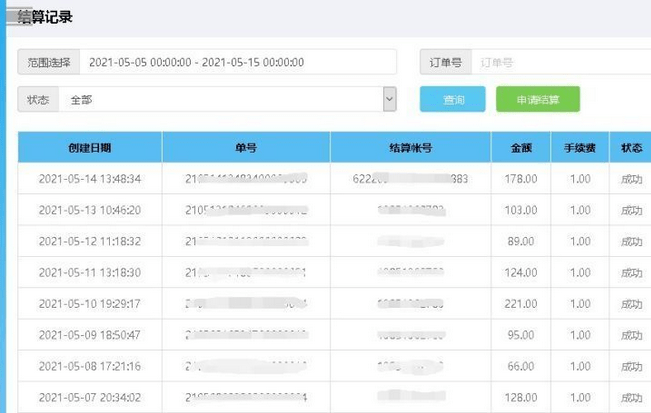Viewport: 651px width, 413px height.
Task: Click the 范围选择 label
Action: pyautogui.click(x=49, y=62)
